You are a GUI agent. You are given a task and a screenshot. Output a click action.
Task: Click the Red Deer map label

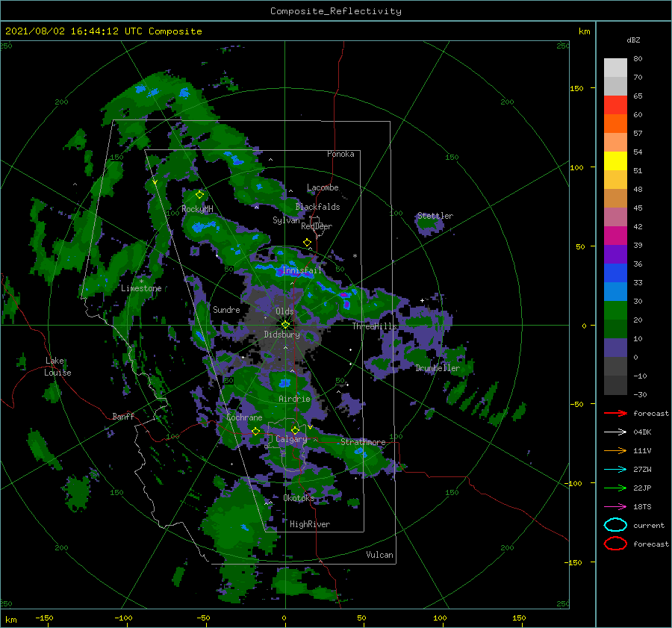317,226
